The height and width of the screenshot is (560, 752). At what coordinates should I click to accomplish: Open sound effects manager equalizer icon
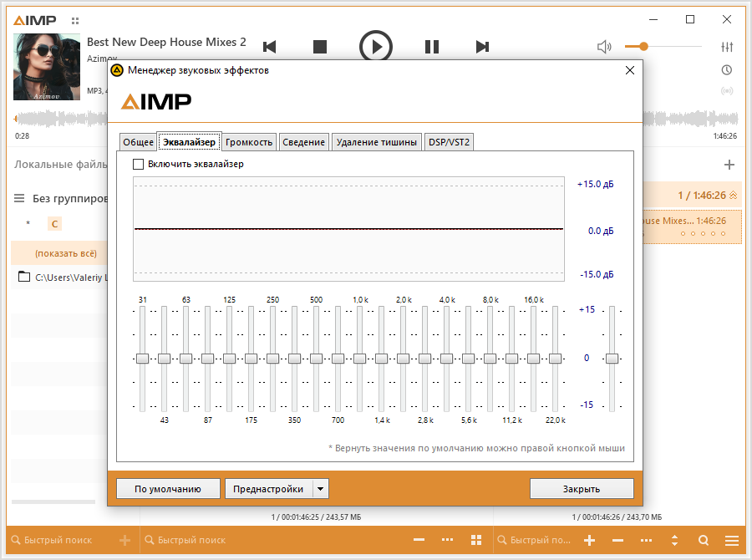coord(727,47)
